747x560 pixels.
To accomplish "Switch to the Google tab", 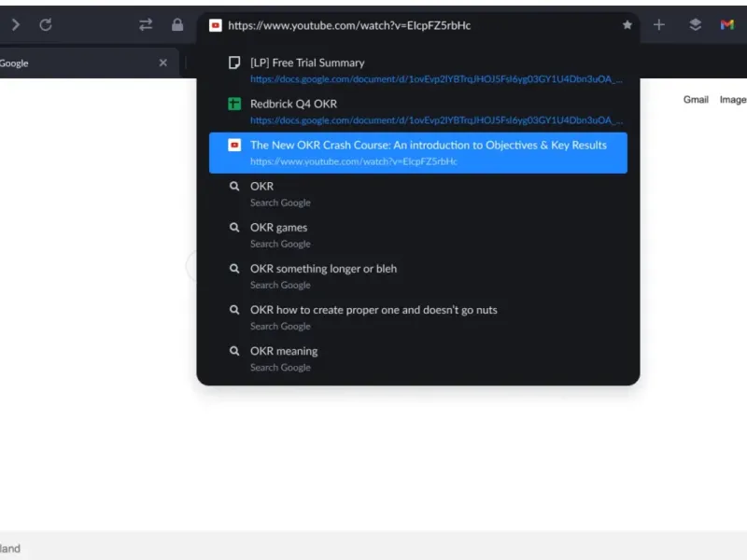I will [x=56, y=63].
